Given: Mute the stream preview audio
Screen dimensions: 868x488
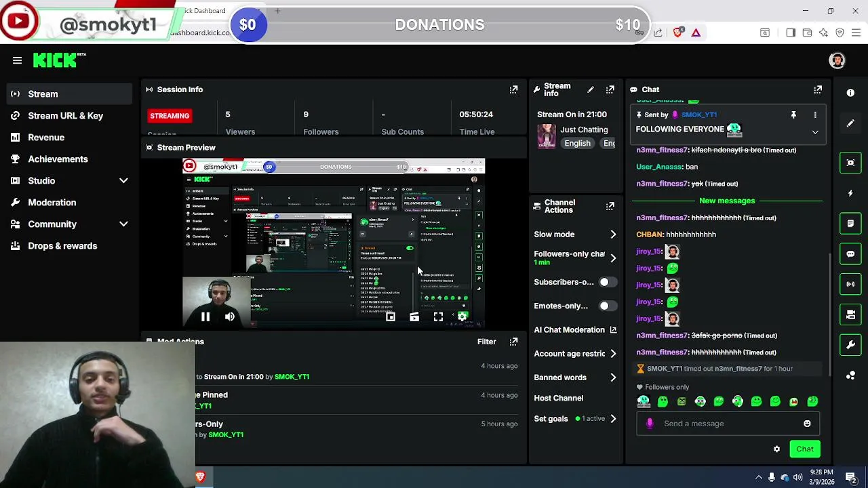Looking at the screenshot, I should point(230,317).
